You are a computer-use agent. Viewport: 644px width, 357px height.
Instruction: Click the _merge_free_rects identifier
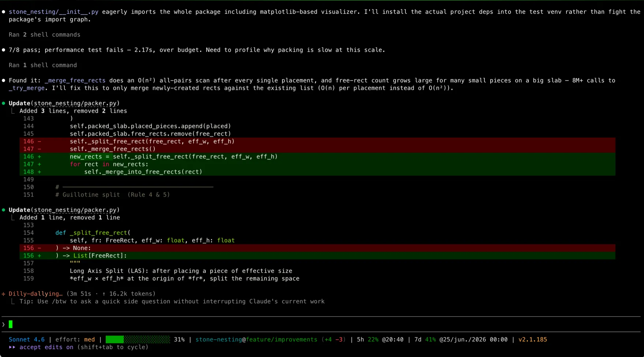coord(75,80)
